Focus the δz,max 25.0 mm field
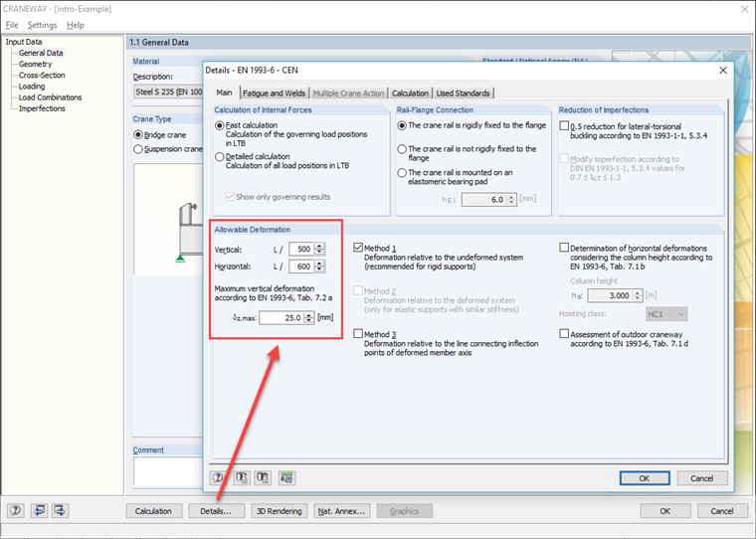The image size is (756, 539). (x=283, y=318)
